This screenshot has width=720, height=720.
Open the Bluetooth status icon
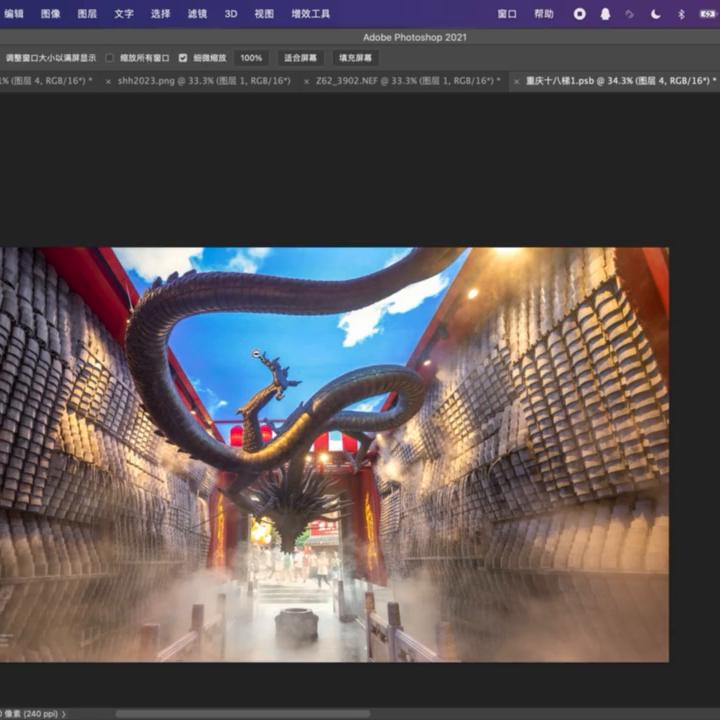click(x=681, y=14)
